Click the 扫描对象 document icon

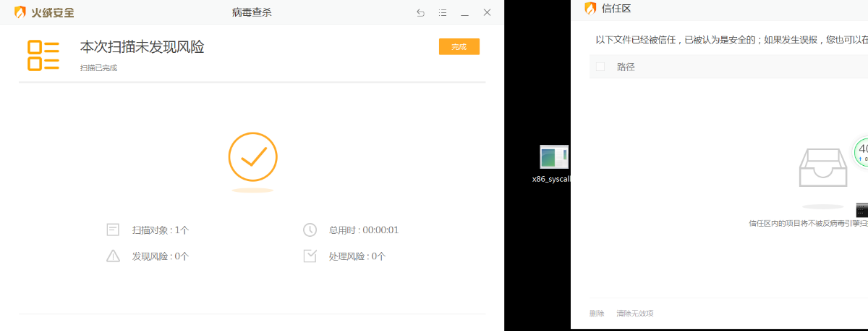click(x=113, y=230)
